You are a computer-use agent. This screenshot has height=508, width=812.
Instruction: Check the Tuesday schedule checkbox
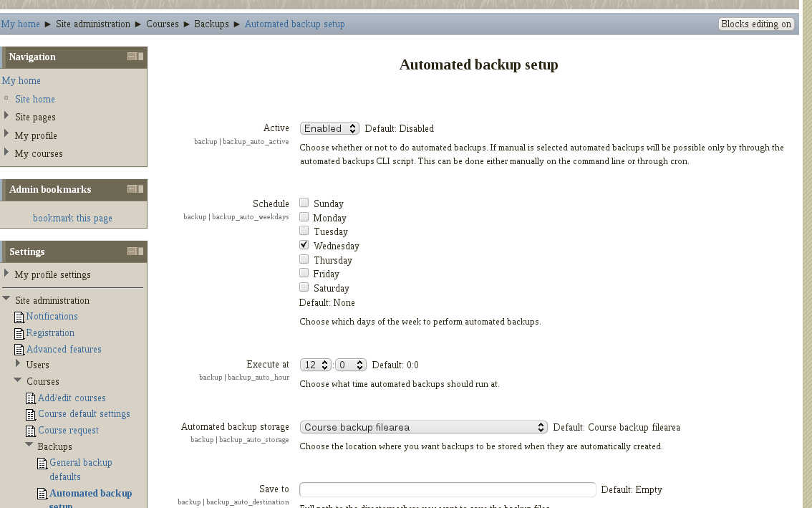(304, 231)
